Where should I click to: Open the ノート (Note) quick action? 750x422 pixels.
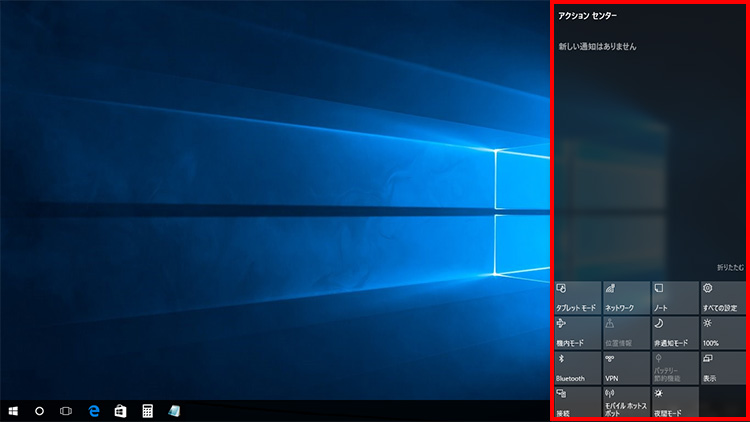coord(674,297)
